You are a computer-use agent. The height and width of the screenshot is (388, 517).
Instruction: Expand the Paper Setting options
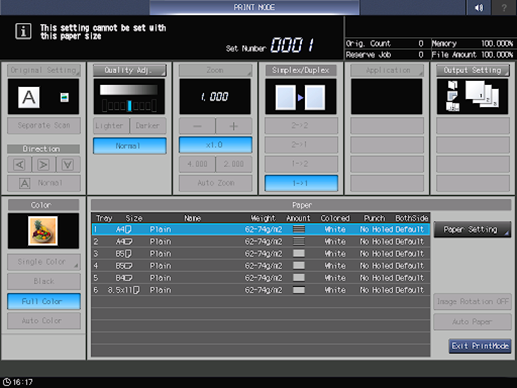(472, 229)
